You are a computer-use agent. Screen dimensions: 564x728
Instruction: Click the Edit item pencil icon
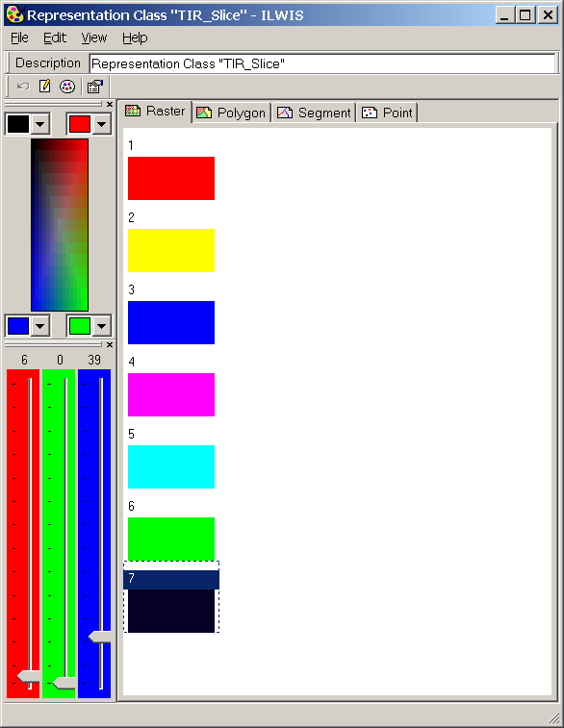click(45, 87)
